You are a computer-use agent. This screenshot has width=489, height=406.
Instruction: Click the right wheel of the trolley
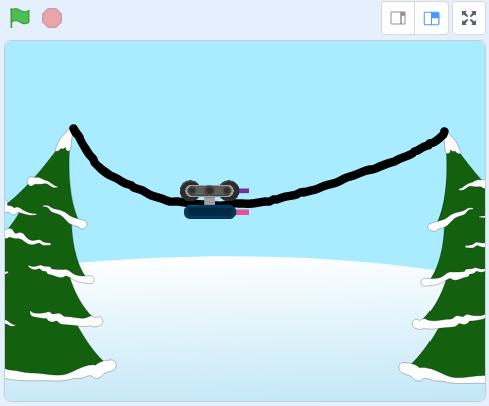229,190
